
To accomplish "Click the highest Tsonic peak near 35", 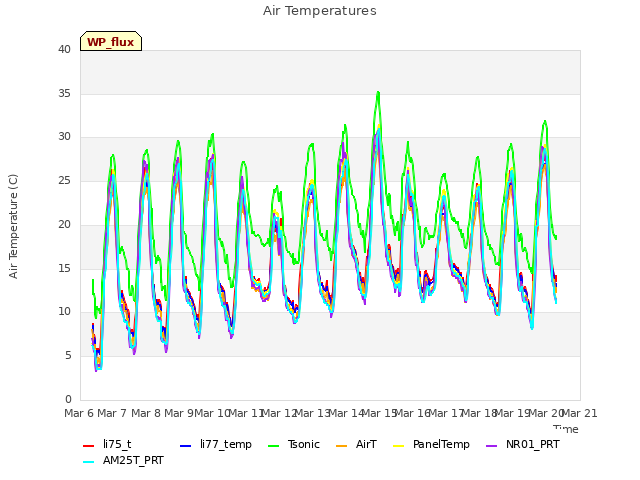I will click(378, 94).
